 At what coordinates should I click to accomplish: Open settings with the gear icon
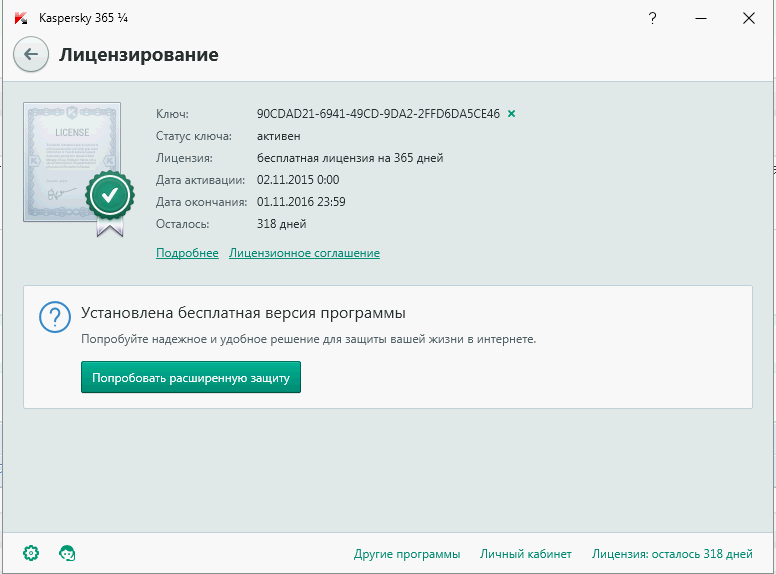click(x=31, y=553)
